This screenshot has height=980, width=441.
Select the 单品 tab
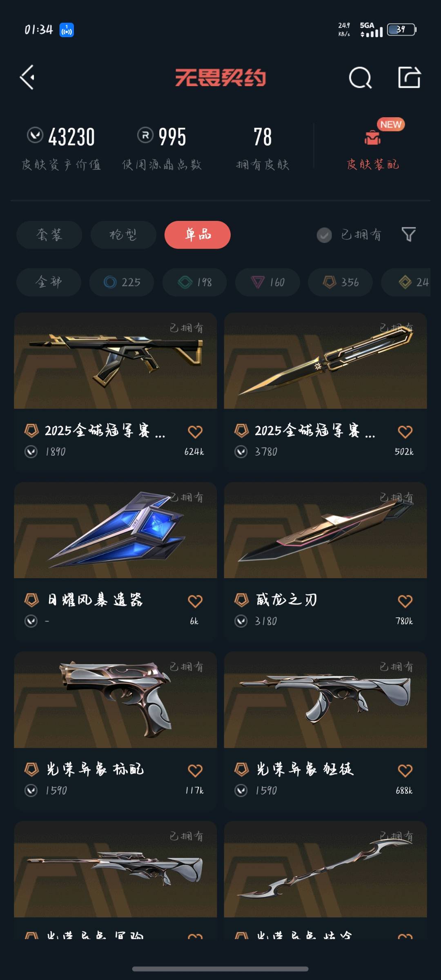pos(198,235)
